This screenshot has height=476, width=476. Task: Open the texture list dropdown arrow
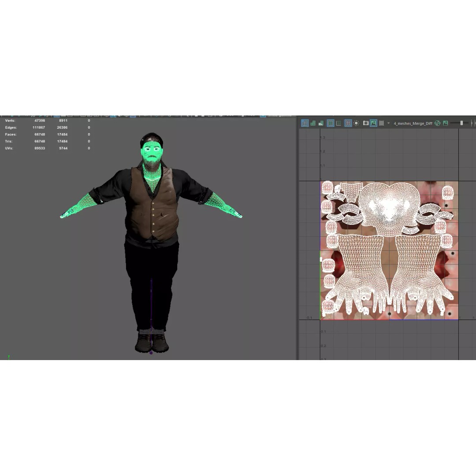(388, 123)
